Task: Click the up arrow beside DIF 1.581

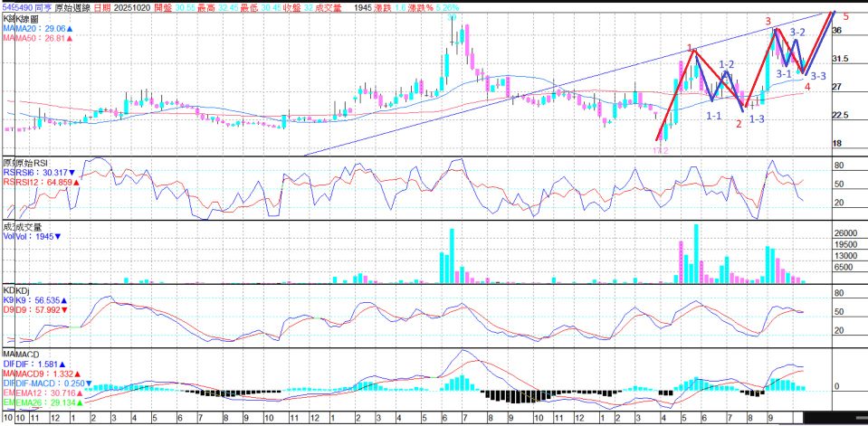Action: [x=61, y=363]
